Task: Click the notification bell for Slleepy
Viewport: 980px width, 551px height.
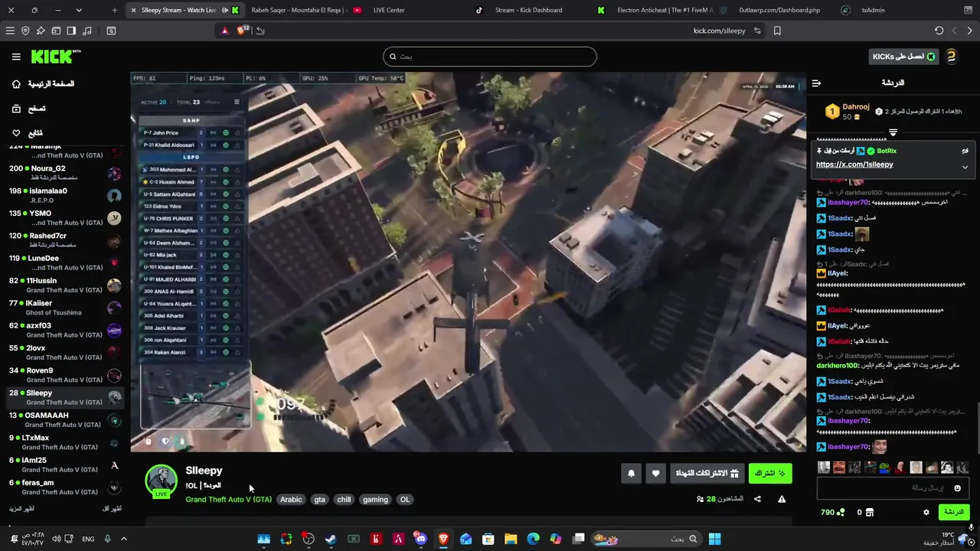Action: tap(631, 474)
